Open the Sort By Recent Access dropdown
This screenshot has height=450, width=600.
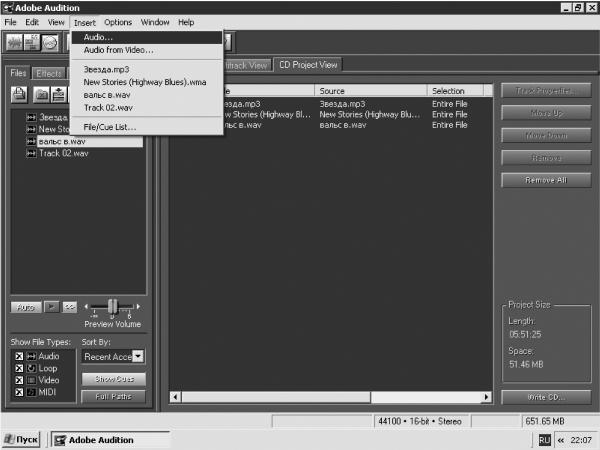point(139,356)
